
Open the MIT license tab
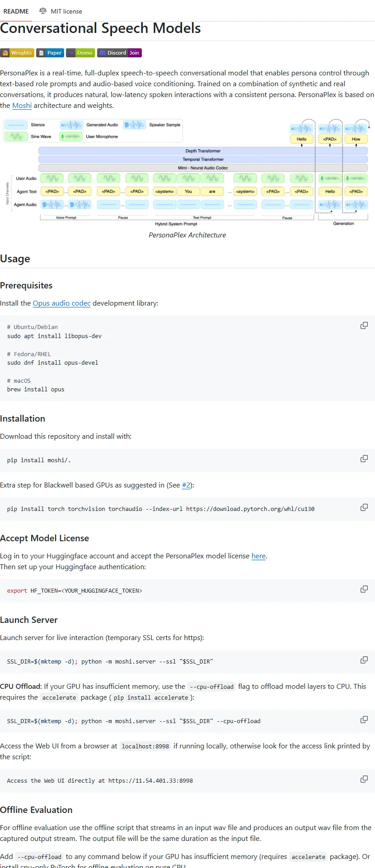pyautogui.click(x=66, y=11)
